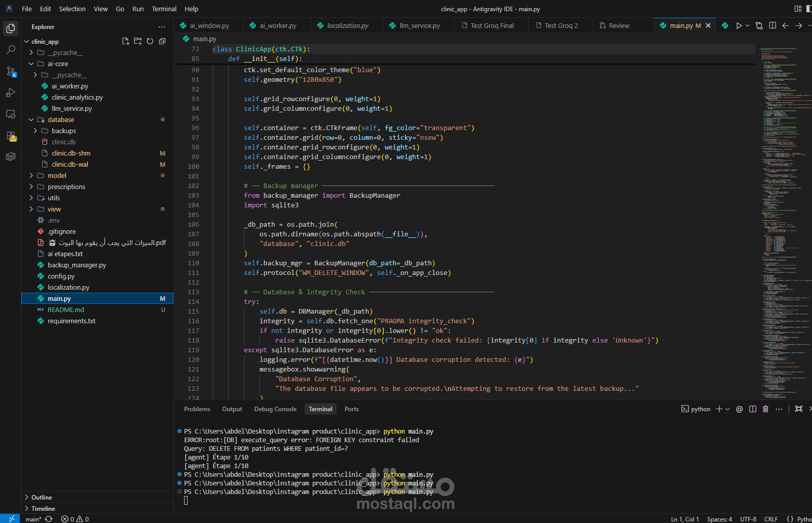
Task: Open errors and warnings count in status bar
Action: click(x=75, y=519)
